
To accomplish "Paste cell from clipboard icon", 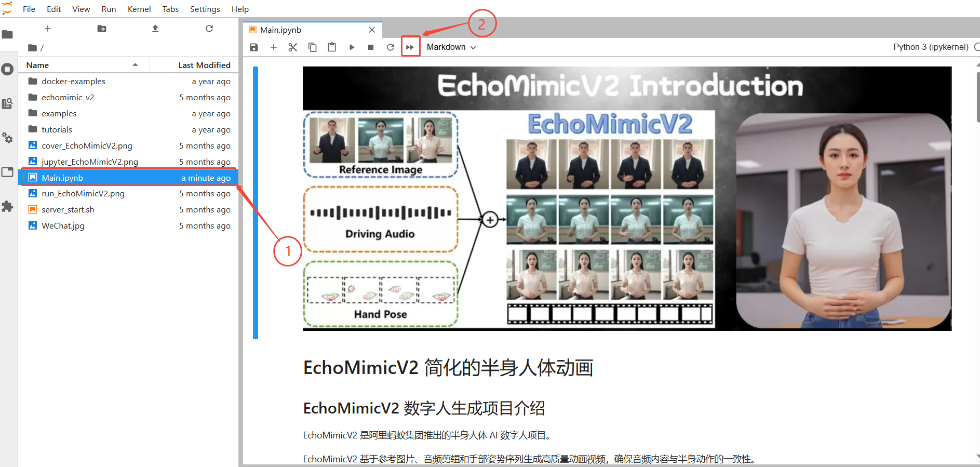I will (x=332, y=47).
